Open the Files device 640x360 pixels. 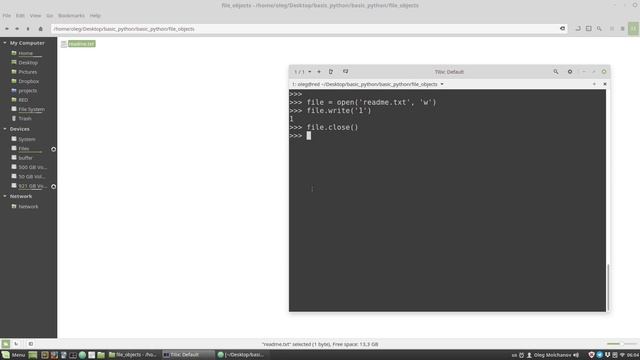(x=24, y=149)
